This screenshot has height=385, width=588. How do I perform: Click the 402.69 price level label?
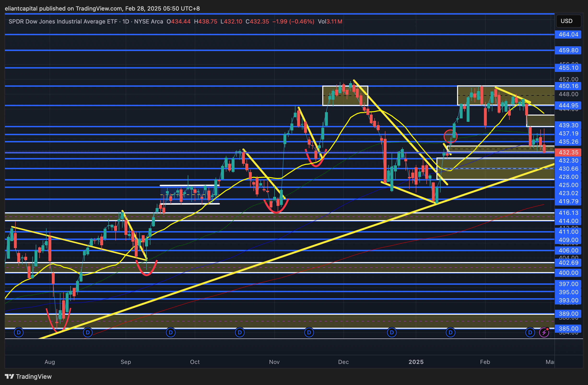(x=568, y=262)
